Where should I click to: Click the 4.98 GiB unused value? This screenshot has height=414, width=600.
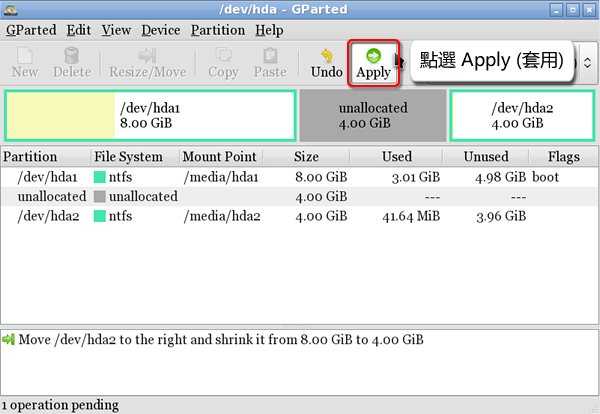click(501, 177)
